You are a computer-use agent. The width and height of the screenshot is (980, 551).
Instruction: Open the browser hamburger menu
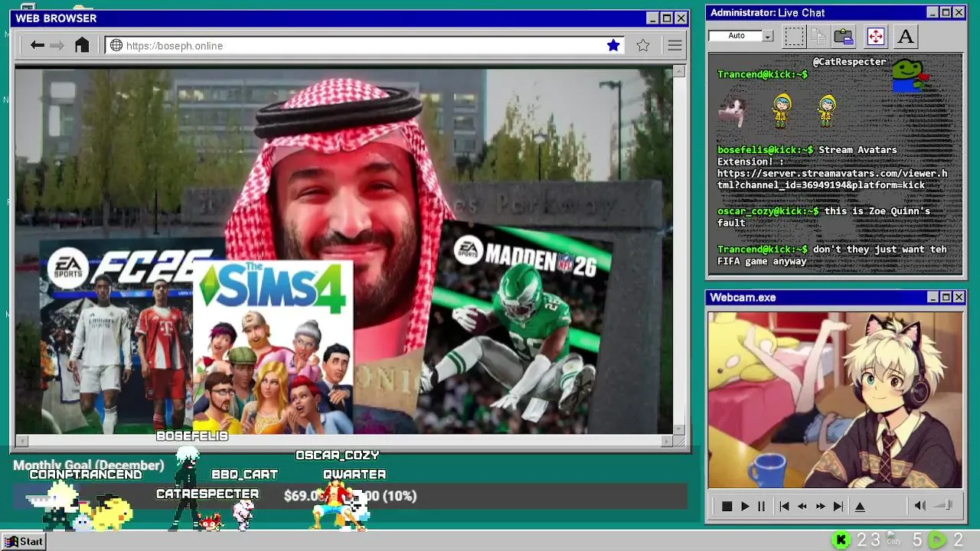tap(675, 45)
